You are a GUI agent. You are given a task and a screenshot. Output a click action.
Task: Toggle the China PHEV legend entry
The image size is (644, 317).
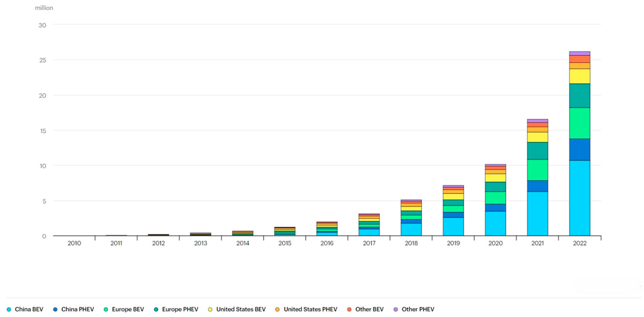pos(78,309)
